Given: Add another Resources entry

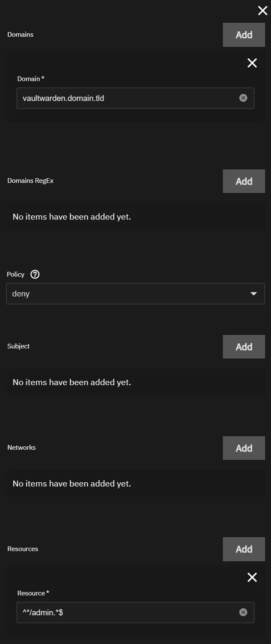Looking at the screenshot, I should [x=244, y=549].
